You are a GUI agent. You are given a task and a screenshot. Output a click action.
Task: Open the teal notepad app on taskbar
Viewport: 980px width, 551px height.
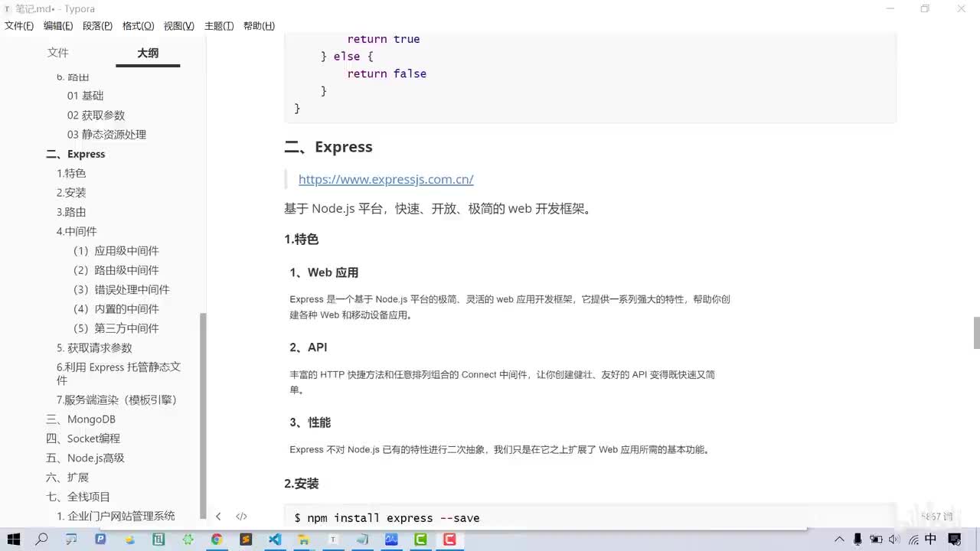[158, 540]
